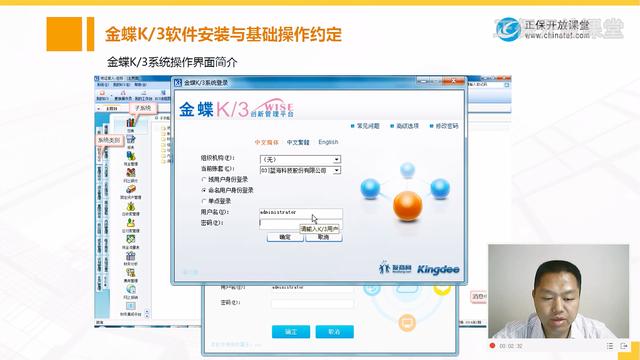Click the presenter webcam video thumbnail
Screen dimensions: 640x360
pyautogui.click(x=558, y=291)
